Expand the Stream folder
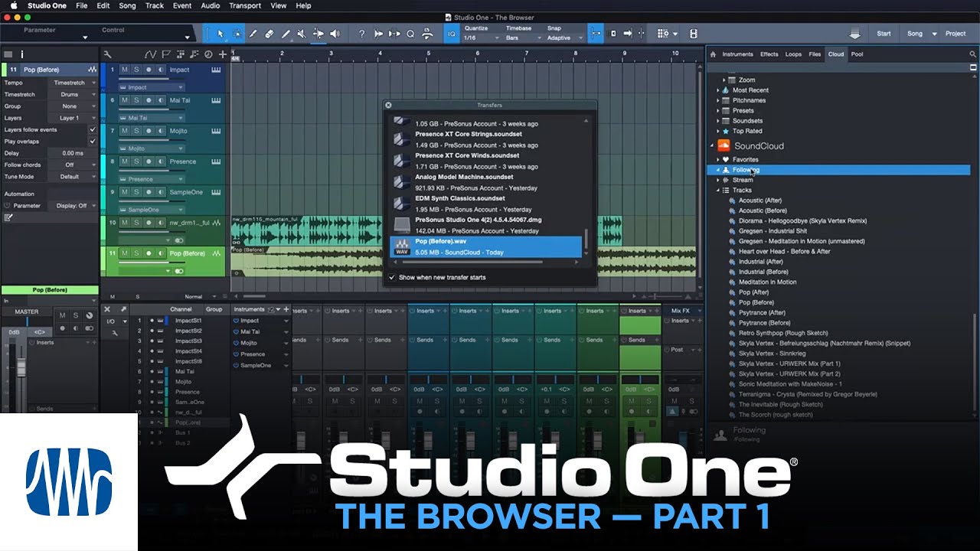Image resolution: width=980 pixels, height=551 pixels. click(718, 180)
